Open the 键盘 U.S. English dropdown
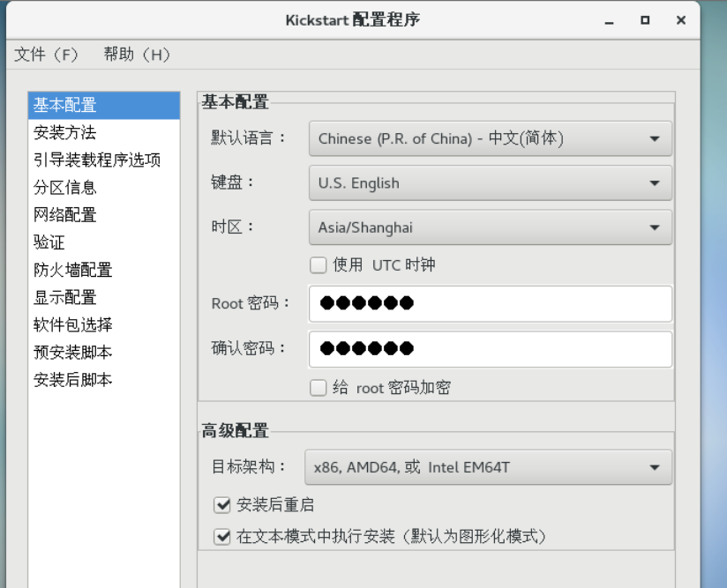The height and width of the screenshot is (588, 727). (x=490, y=183)
